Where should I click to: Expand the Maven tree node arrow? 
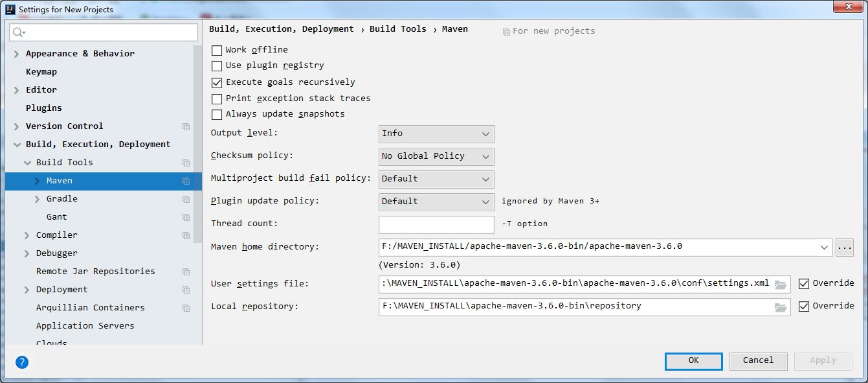pos(38,181)
